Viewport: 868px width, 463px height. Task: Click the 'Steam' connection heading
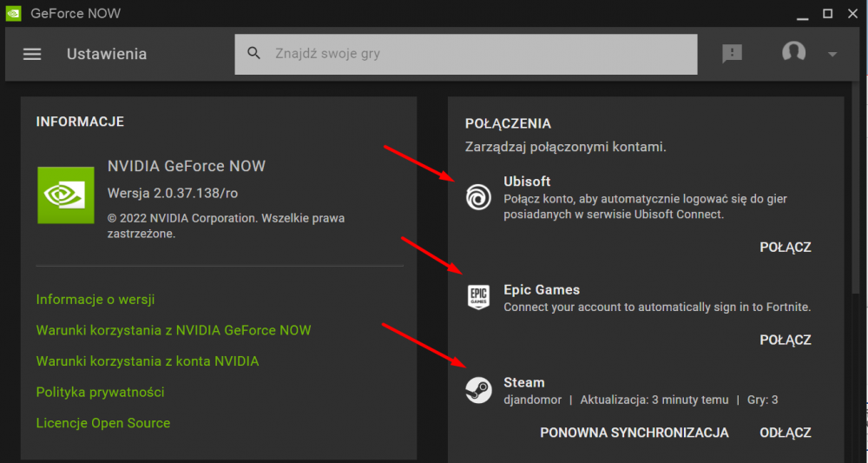point(524,382)
